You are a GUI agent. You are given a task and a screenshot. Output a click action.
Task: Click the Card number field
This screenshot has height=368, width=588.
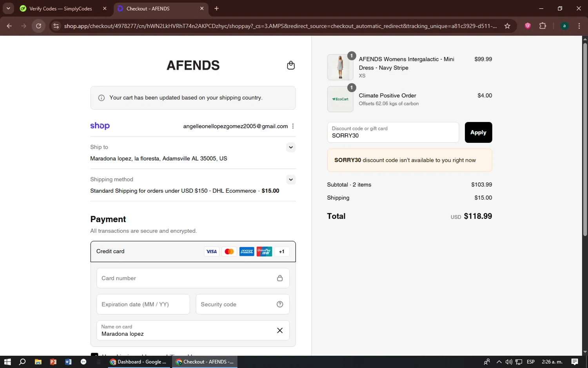193,278
